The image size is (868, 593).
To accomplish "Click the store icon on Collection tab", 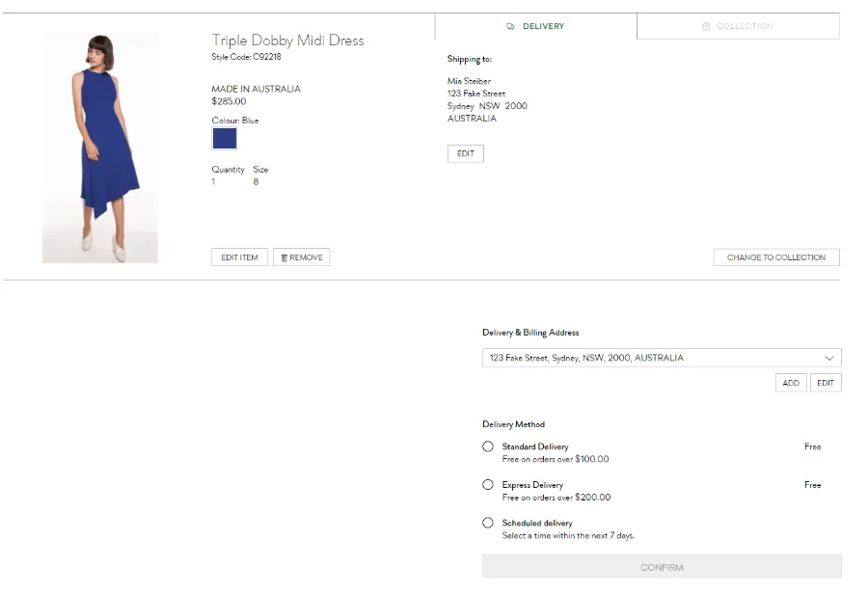I will pyautogui.click(x=707, y=27).
